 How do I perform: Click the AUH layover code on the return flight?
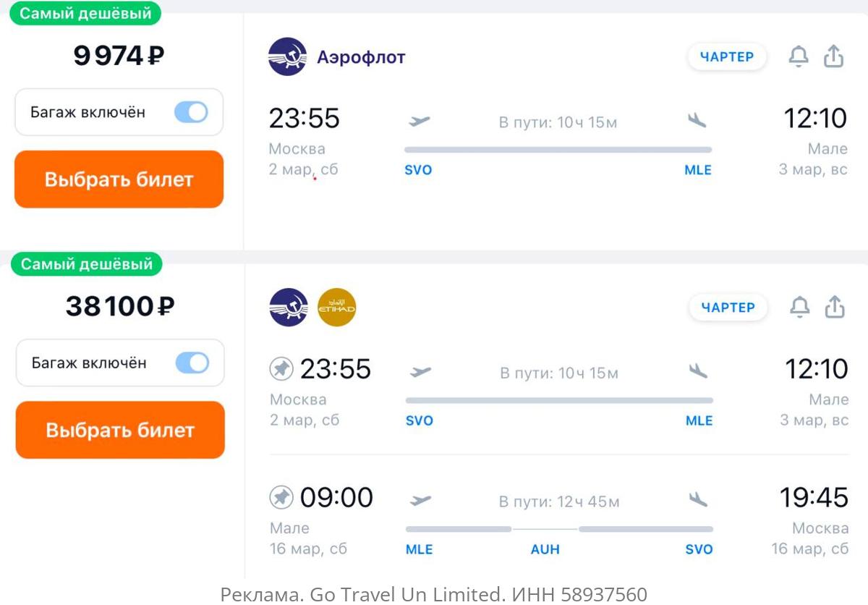tap(545, 549)
